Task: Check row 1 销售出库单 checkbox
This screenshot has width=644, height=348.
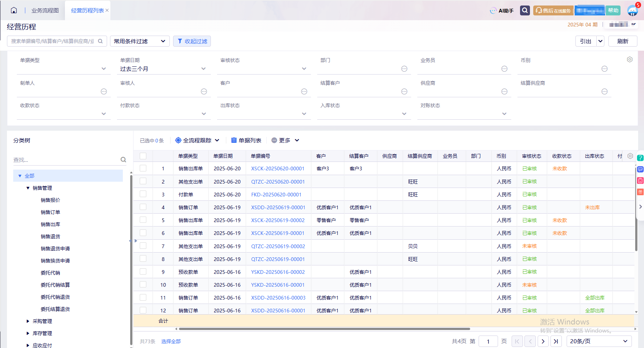Action: 143,168
